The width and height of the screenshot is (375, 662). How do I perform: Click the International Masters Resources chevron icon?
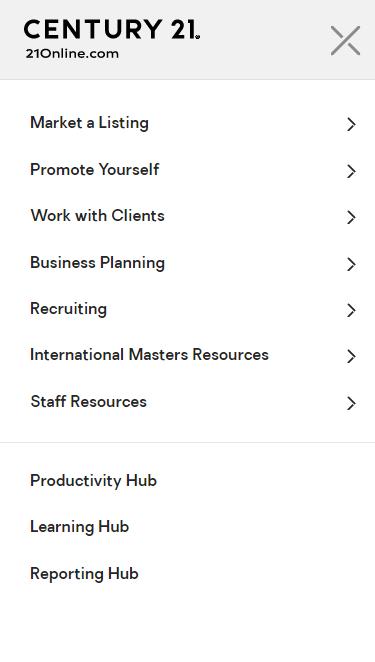point(351,356)
